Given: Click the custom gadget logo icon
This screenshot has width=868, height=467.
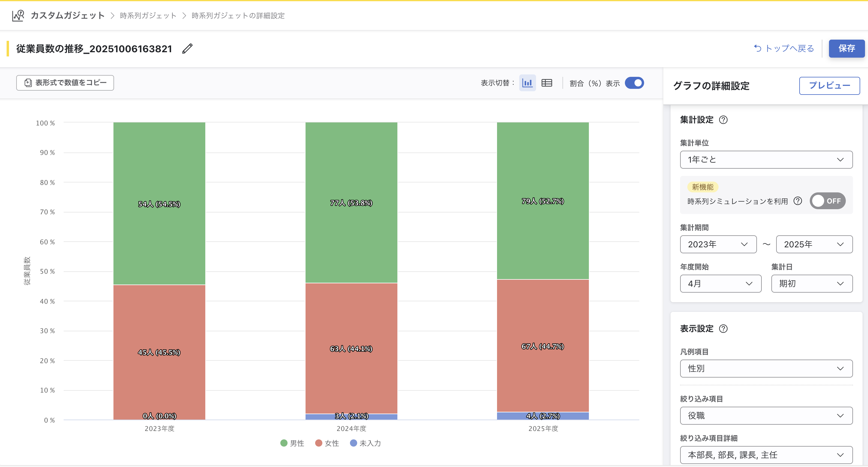Looking at the screenshot, I should coord(18,16).
